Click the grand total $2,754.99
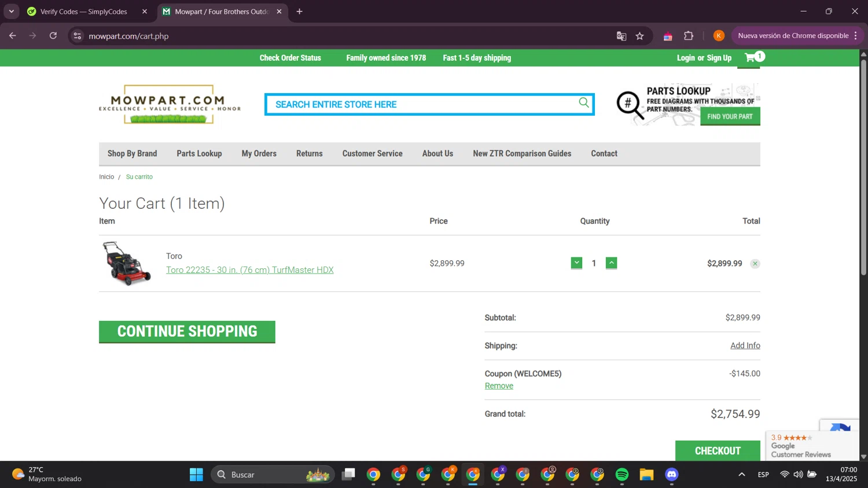Image resolution: width=868 pixels, height=488 pixels. [735, 414]
